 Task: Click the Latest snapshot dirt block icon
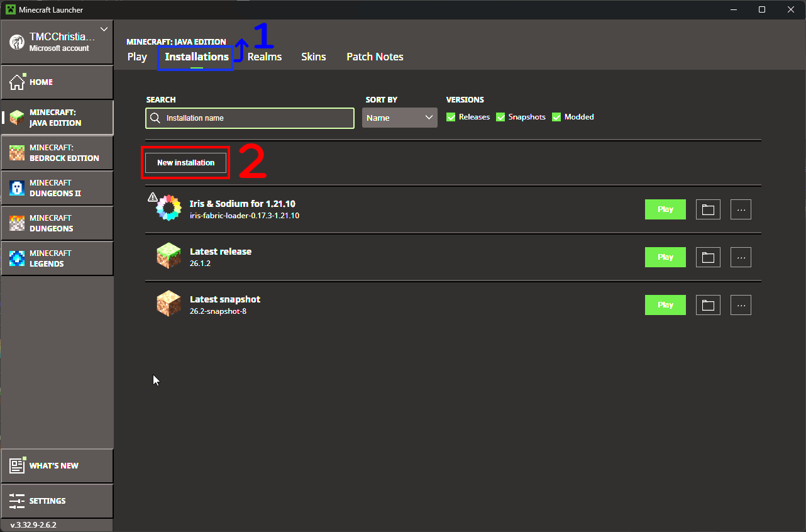(168, 304)
